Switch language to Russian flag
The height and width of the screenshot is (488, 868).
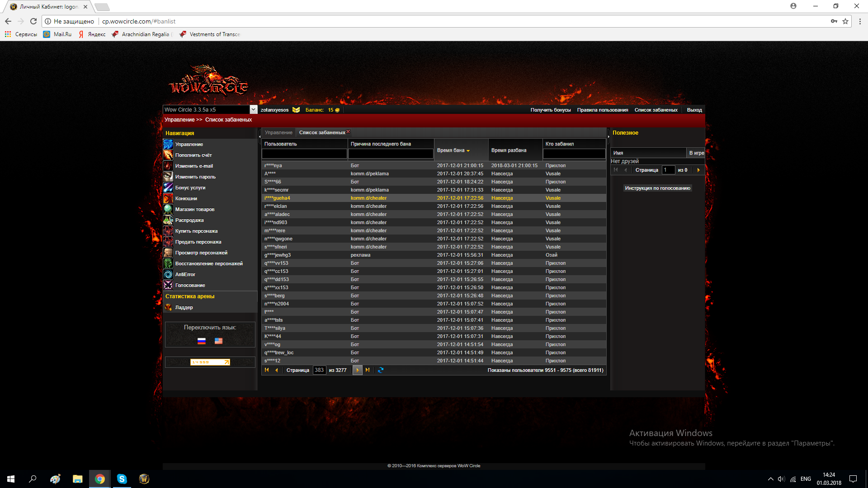(x=202, y=341)
